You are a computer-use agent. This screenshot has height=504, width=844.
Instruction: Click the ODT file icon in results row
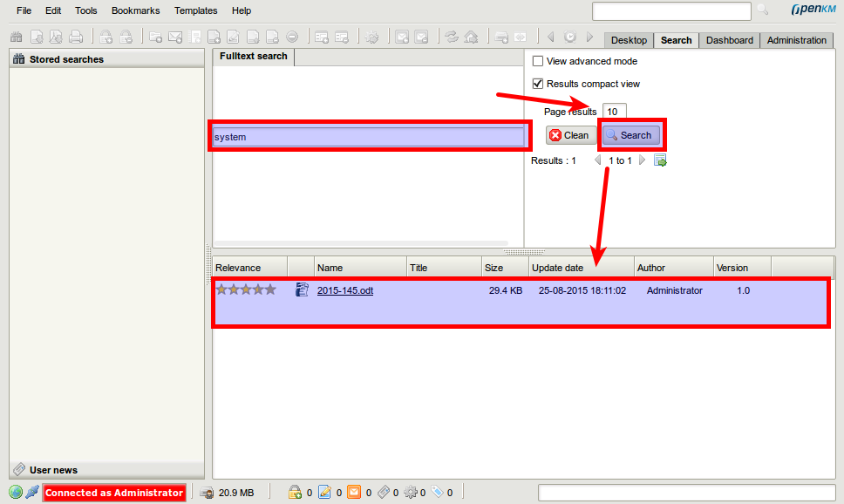tap(303, 290)
